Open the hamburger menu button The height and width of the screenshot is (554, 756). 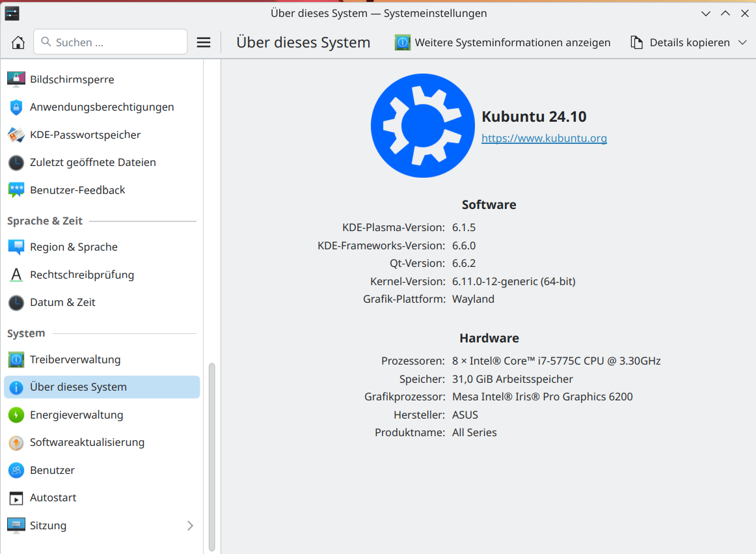(204, 42)
